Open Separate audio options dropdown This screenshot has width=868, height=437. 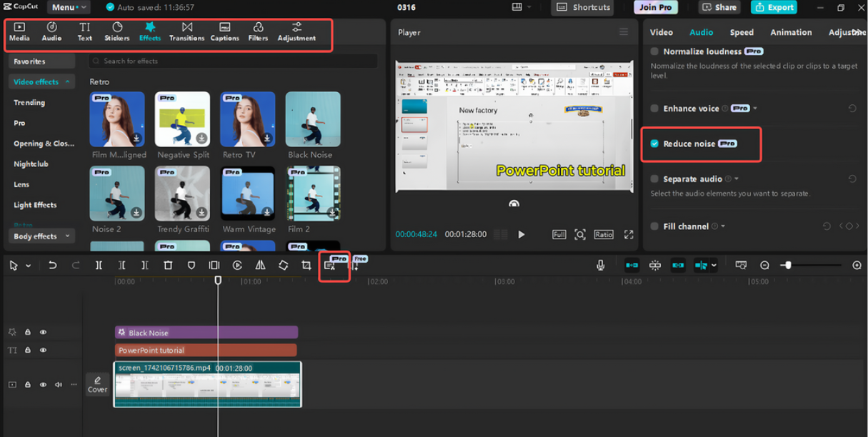click(x=737, y=179)
